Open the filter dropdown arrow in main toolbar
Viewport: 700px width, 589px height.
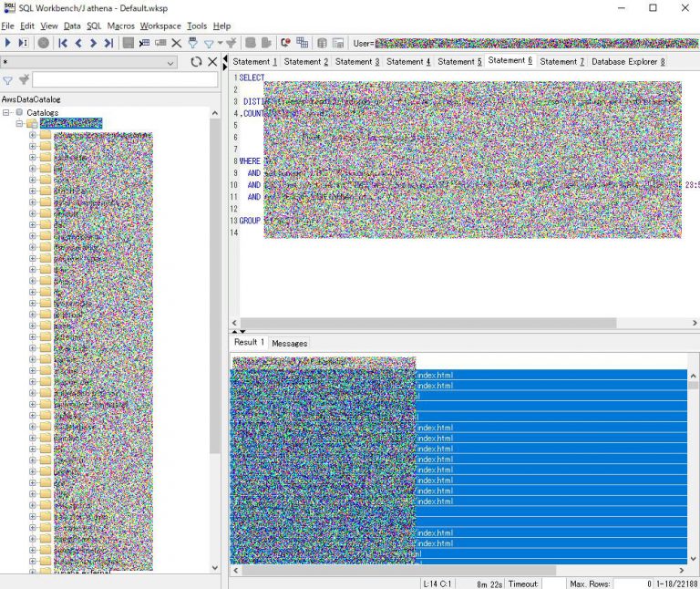pos(220,44)
